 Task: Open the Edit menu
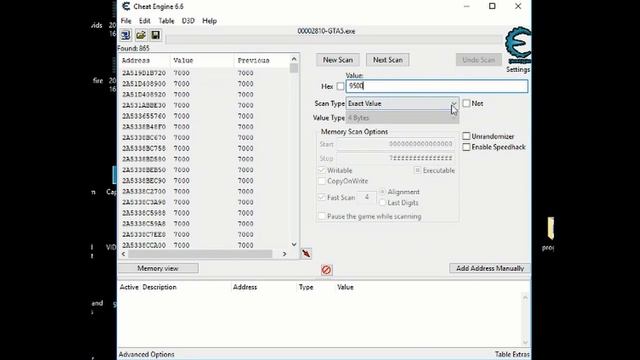tap(144, 21)
